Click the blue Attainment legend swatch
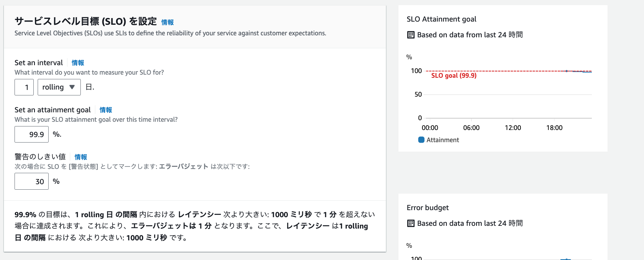Image resolution: width=644 pixels, height=260 pixels. click(x=421, y=140)
